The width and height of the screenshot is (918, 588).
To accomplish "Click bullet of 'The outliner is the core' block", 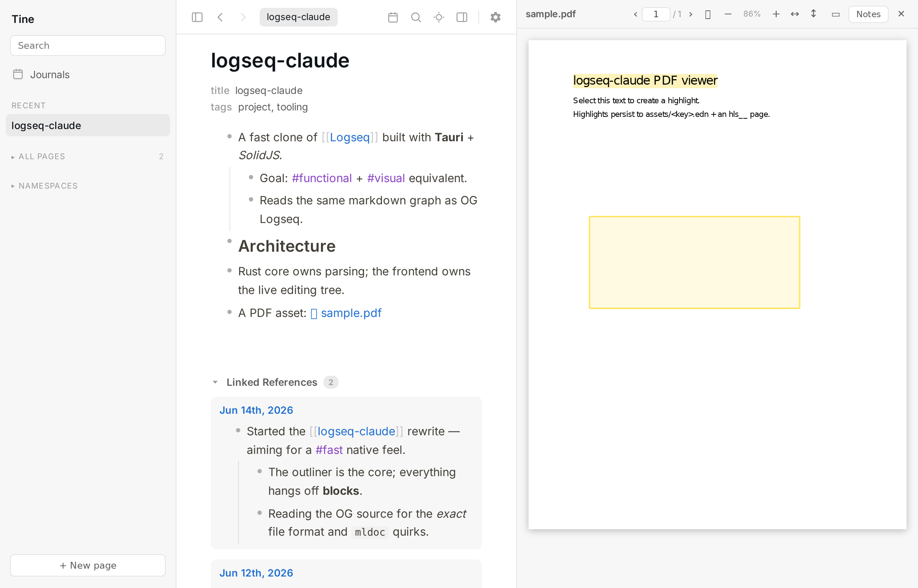I will tap(260, 471).
